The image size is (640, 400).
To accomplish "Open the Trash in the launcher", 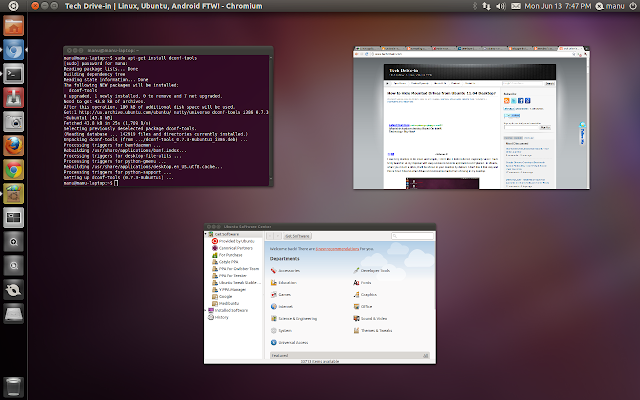I will [x=13, y=387].
